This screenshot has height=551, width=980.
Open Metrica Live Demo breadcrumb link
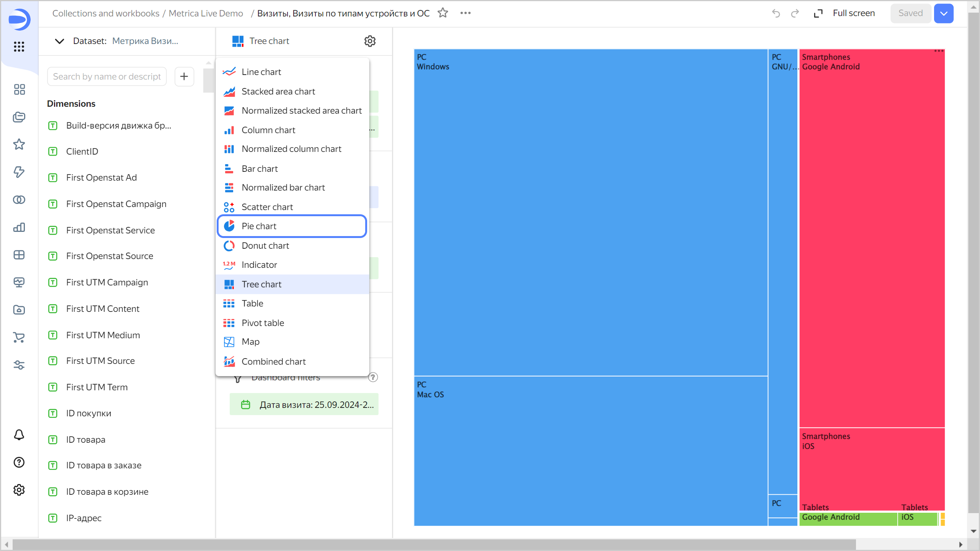206,13
